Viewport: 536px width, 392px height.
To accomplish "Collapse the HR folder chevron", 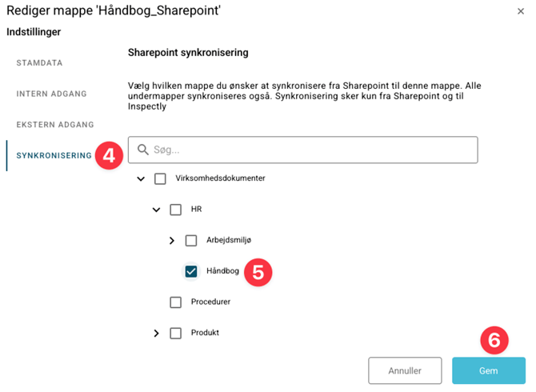I will click(157, 210).
